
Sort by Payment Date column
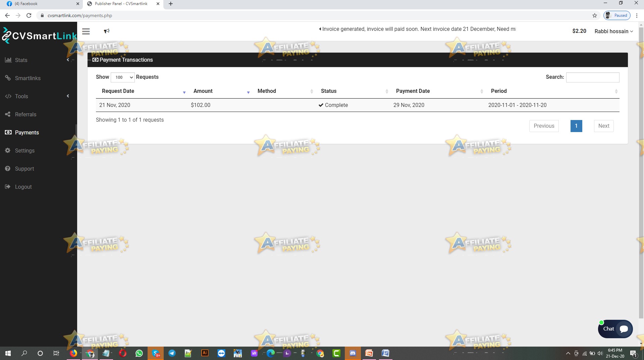coord(437,91)
